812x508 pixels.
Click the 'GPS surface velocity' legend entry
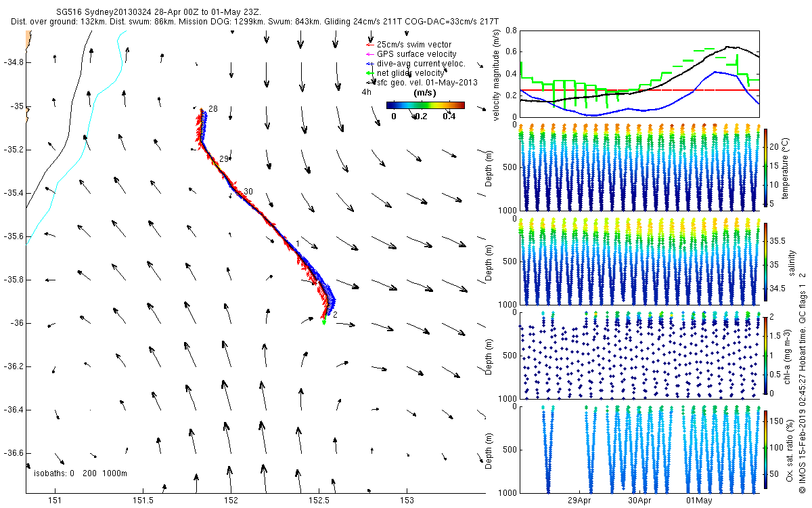click(417, 54)
